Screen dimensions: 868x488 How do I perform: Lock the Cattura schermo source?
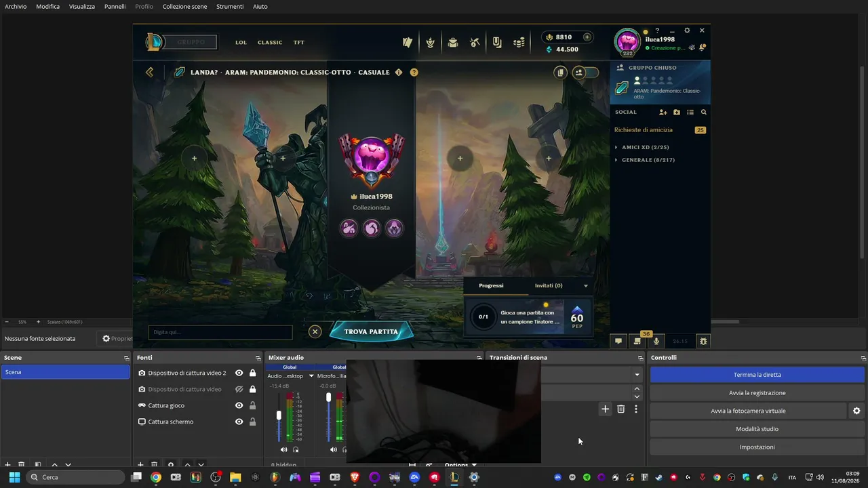pos(252,422)
